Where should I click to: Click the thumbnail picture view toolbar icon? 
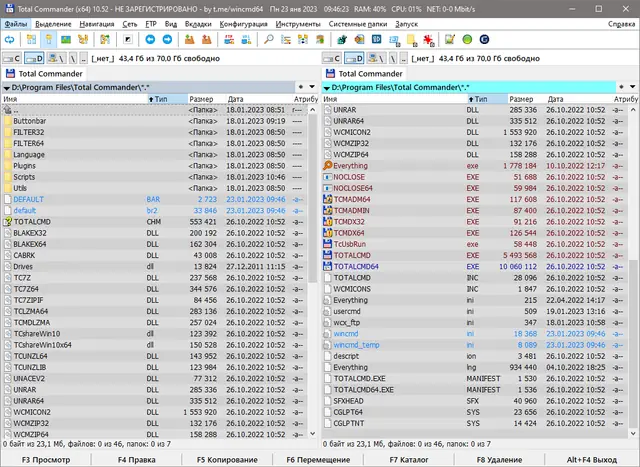(x=66, y=40)
